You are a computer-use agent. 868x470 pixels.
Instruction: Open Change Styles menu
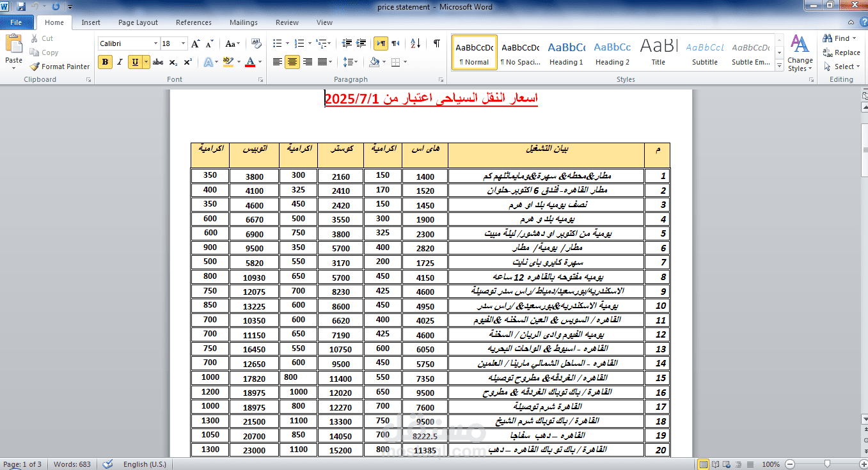point(800,53)
